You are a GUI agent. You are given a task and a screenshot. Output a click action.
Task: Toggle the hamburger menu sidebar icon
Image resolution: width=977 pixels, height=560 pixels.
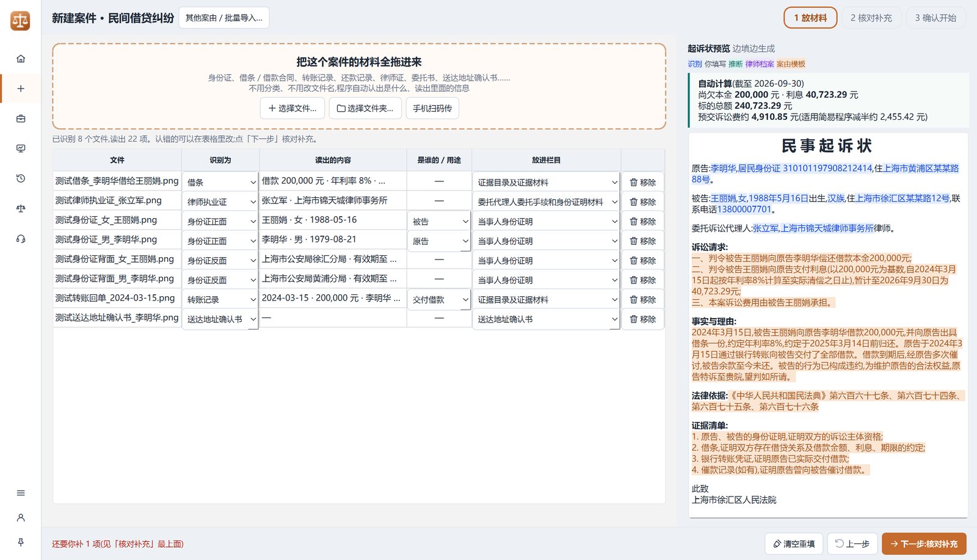point(21,493)
